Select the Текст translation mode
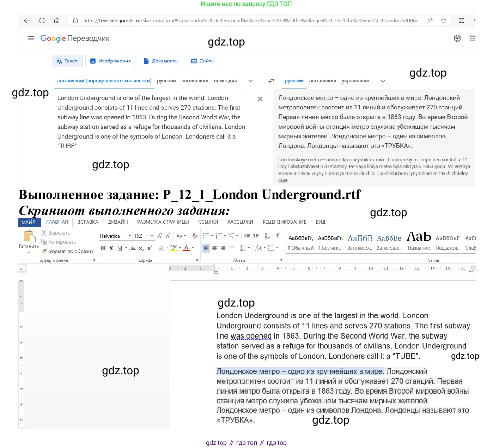This screenshot has width=493, height=448. tap(67, 61)
